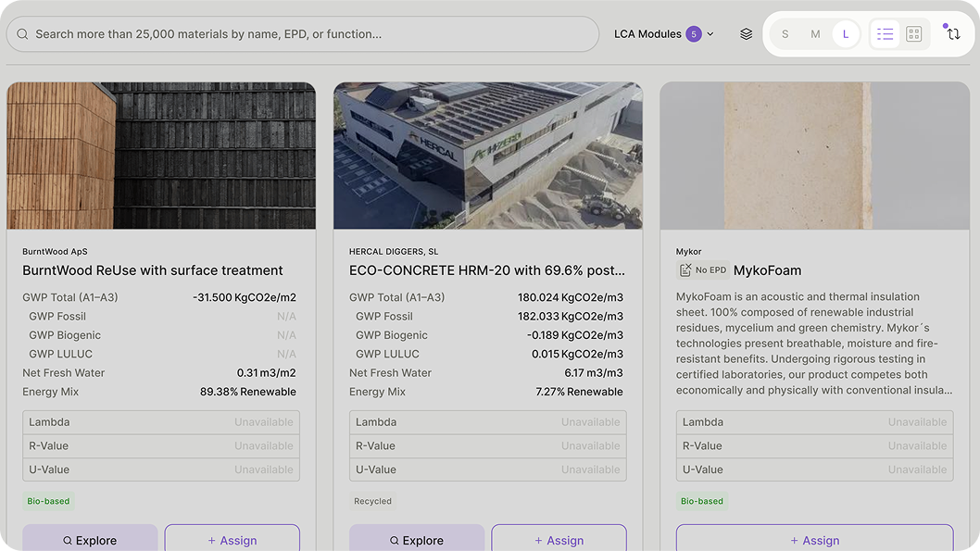
Task: Click value 6.17 m3/m3
Action: [594, 373]
